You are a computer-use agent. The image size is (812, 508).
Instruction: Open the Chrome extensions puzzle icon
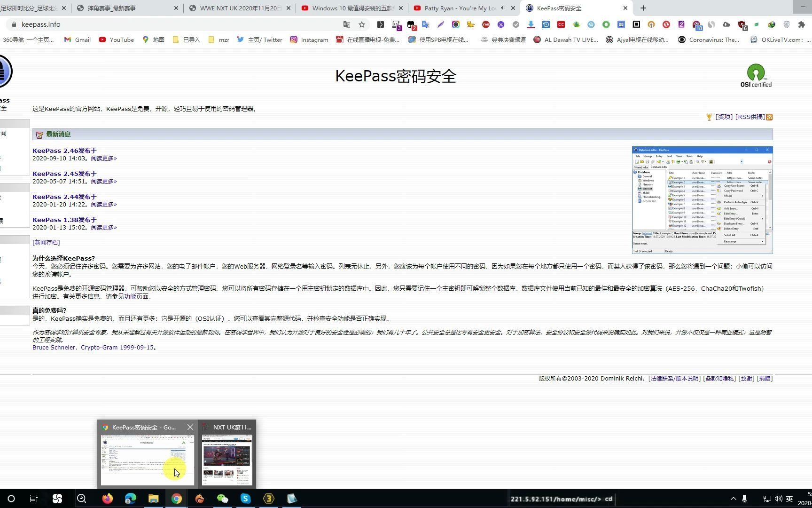802,24
